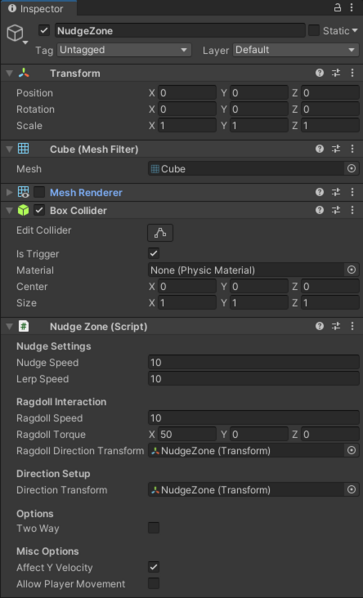The image size is (363, 598).
Task: Collapse the Box Collider foldout
Action: pos(9,211)
